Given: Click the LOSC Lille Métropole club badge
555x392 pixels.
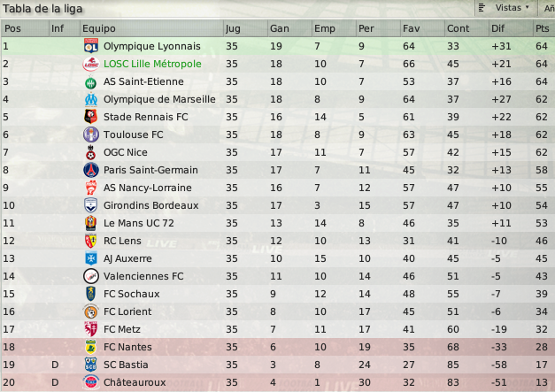Looking at the screenshot, I should point(91,64).
